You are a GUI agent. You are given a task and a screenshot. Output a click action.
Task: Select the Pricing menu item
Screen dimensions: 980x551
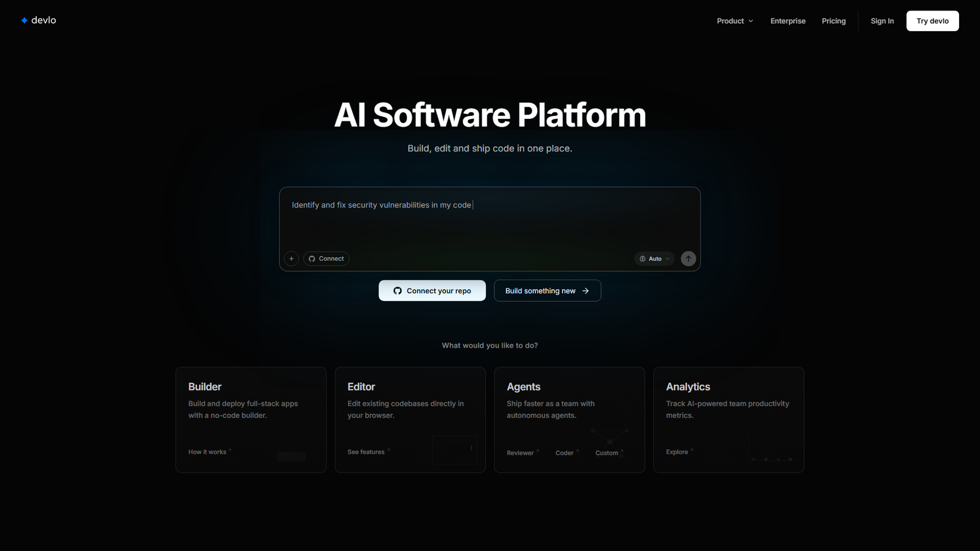833,20
